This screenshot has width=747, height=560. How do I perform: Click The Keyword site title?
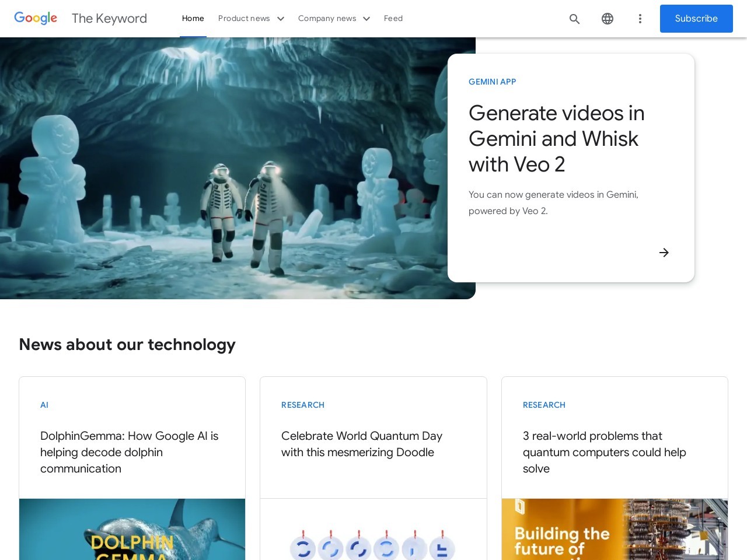pyautogui.click(x=109, y=19)
